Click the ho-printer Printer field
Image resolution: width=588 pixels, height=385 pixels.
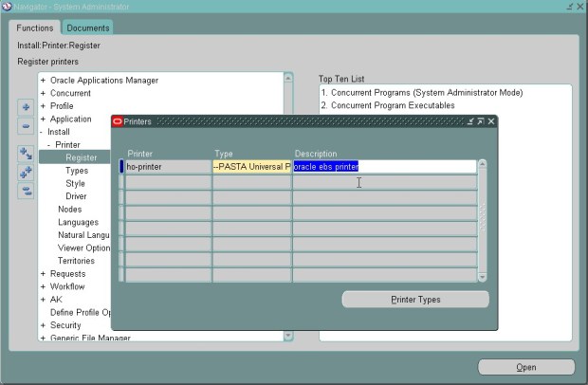point(168,166)
